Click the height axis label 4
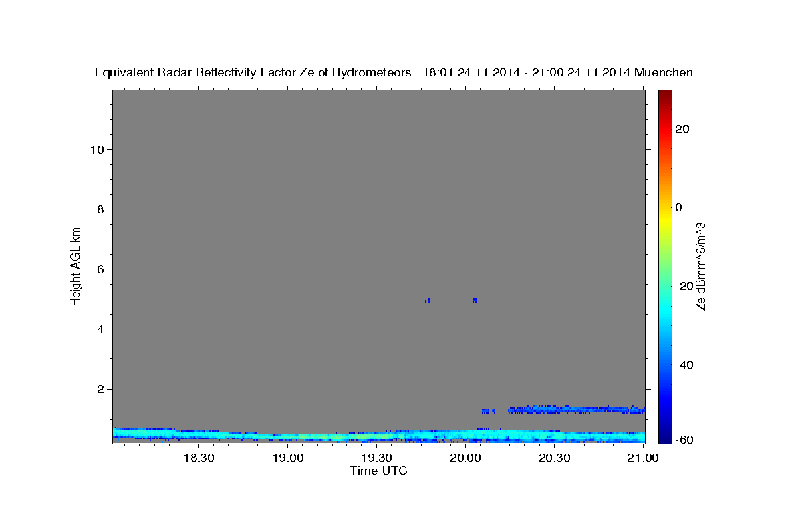The image size is (798, 532). pos(100,329)
